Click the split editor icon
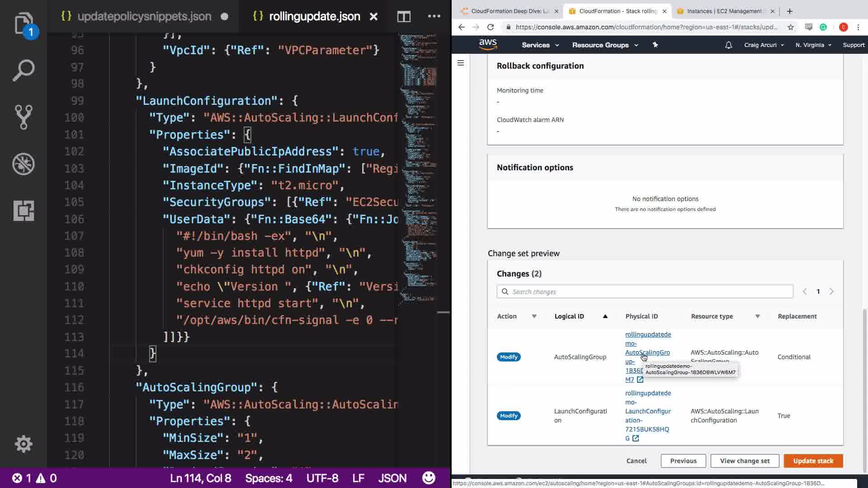This screenshot has height=488, width=868. tap(404, 17)
